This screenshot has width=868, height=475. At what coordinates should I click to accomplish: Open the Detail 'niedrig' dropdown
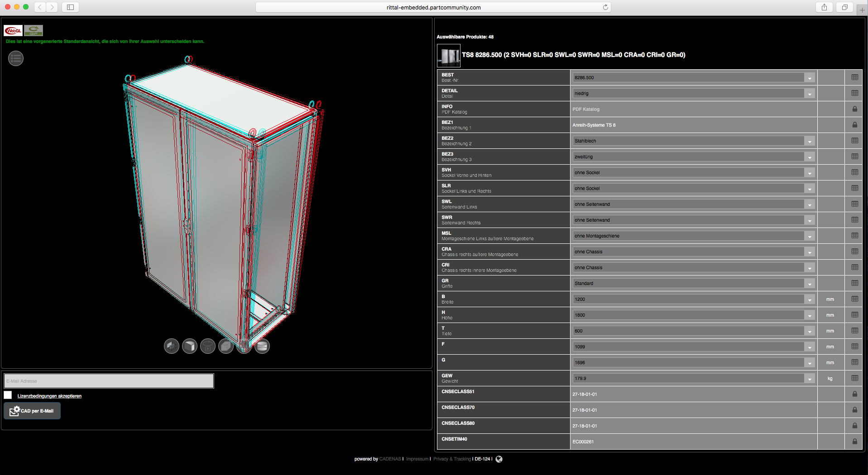pos(694,93)
